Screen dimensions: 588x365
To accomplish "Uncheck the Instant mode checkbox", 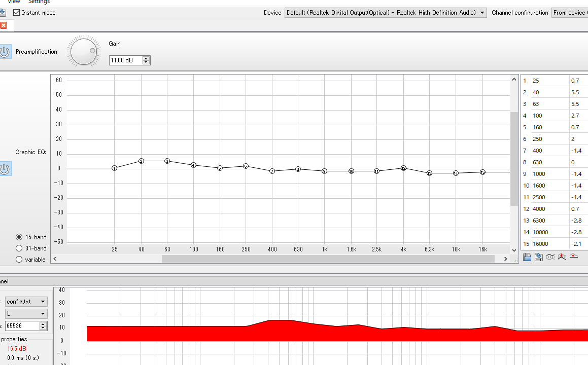I will pyautogui.click(x=17, y=12).
